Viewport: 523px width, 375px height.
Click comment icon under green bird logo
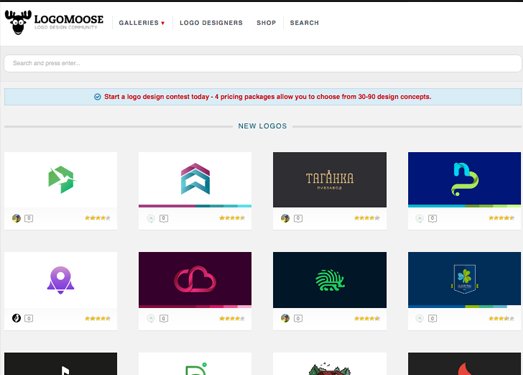pyautogui.click(x=29, y=218)
